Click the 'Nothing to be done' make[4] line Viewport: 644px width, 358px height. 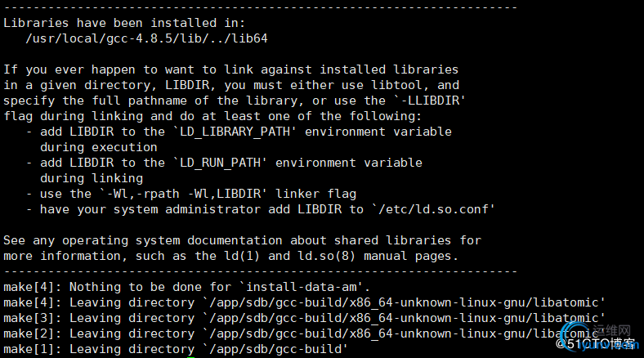click(187, 287)
